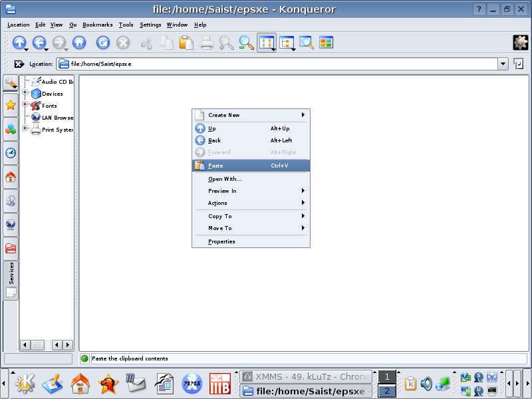Toggle the Services sidebar tab

point(11,279)
